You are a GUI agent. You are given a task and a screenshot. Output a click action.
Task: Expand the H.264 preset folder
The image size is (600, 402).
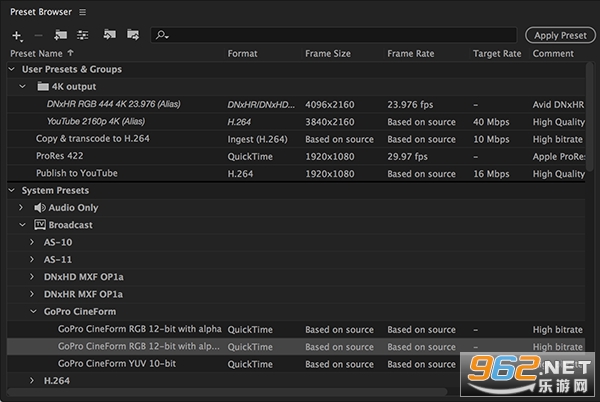click(32, 381)
